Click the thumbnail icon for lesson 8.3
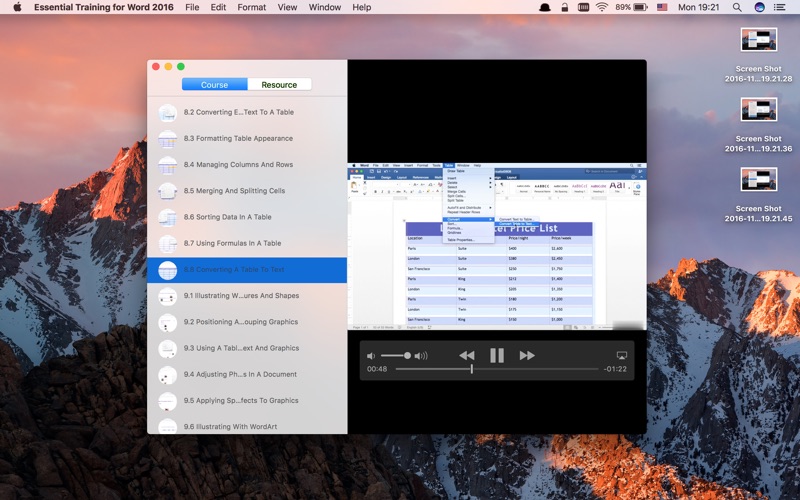Image resolution: width=800 pixels, height=500 pixels. coord(167,139)
